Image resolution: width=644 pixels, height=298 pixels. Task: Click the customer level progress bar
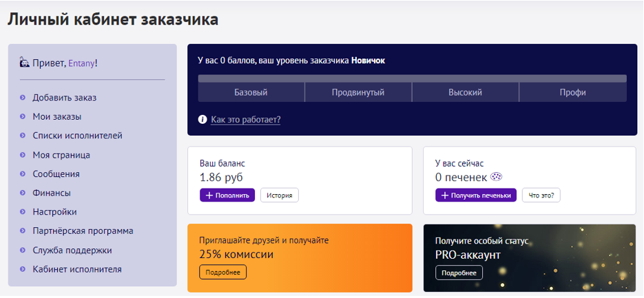(x=413, y=78)
